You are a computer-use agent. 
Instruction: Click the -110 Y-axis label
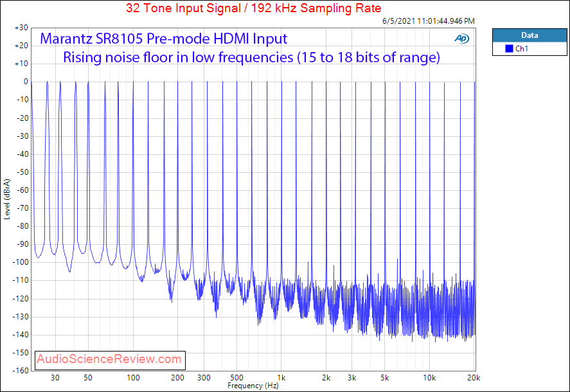pos(21,280)
